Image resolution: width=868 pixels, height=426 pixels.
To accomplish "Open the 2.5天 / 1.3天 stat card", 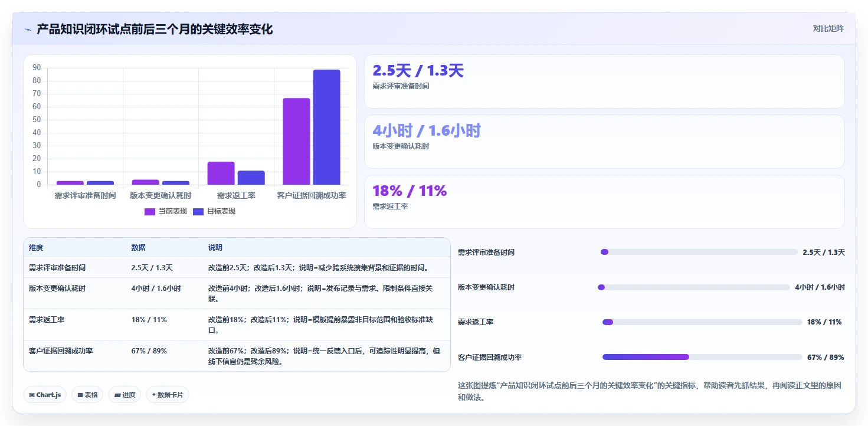I will pos(604,81).
